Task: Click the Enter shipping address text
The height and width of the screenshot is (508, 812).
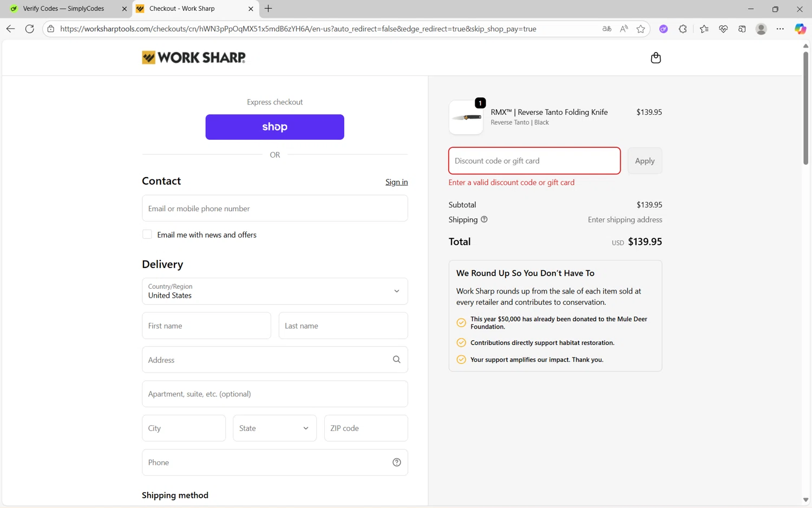Action: (625, 220)
